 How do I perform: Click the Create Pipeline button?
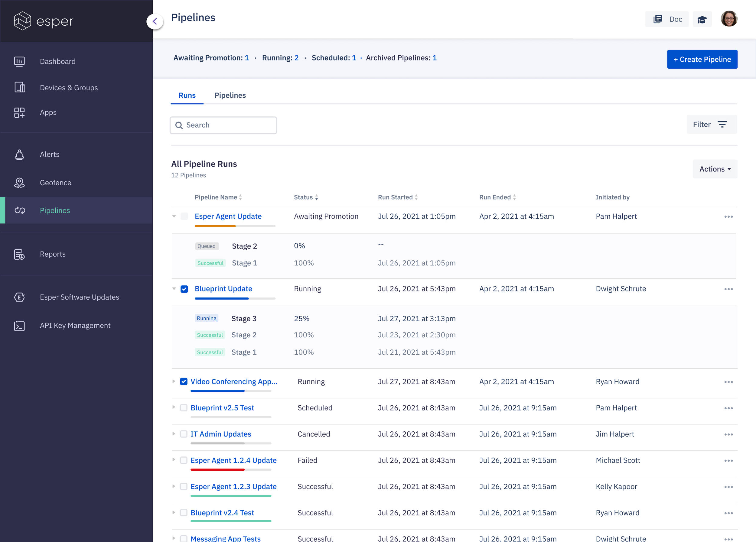pyautogui.click(x=702, y=59)
